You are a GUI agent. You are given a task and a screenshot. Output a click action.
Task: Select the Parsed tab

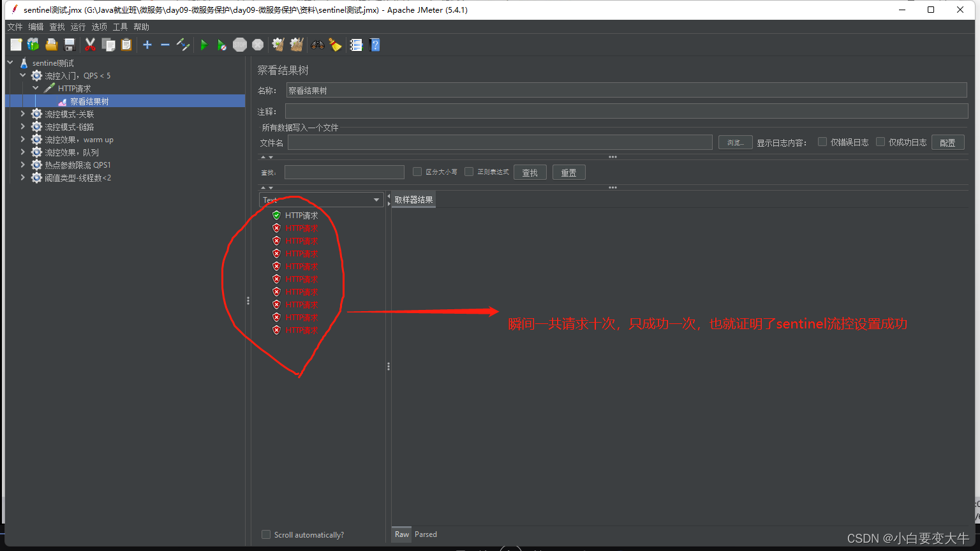pyautogui.click(x=426, y=534)
